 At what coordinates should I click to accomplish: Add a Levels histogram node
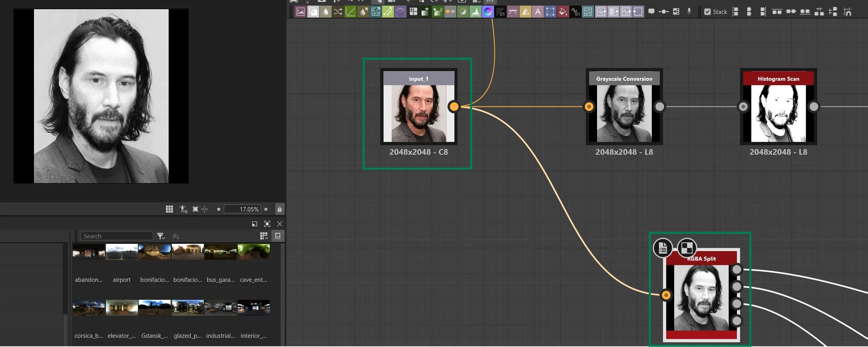coord(476,12)
